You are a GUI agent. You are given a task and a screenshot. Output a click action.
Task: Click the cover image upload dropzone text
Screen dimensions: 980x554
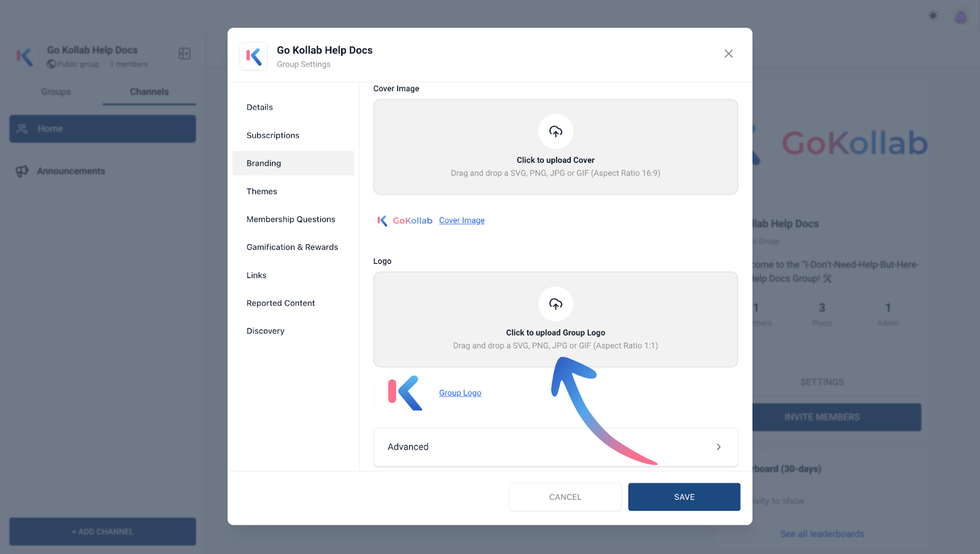[556, 160]
